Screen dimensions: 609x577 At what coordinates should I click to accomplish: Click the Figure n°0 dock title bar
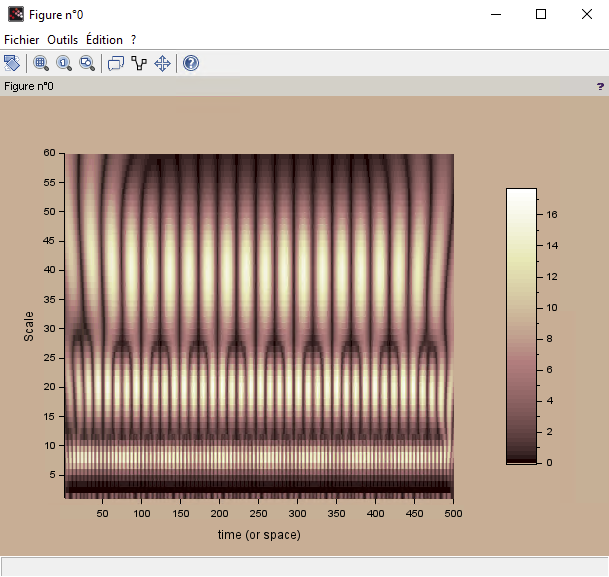coord(304,86)
